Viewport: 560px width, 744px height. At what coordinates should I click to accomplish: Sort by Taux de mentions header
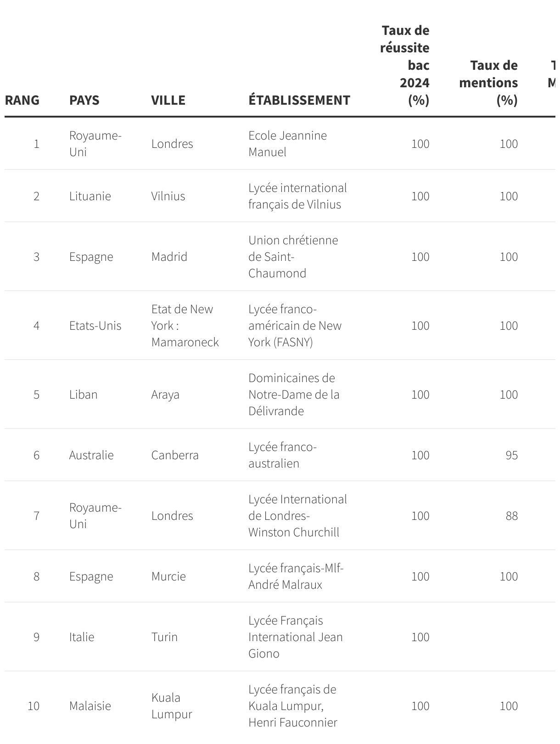488,83
